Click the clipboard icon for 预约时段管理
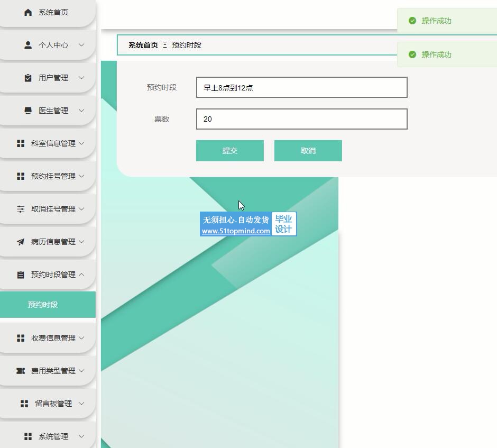The width and height of the screenshot is (497, 448). 21,275
